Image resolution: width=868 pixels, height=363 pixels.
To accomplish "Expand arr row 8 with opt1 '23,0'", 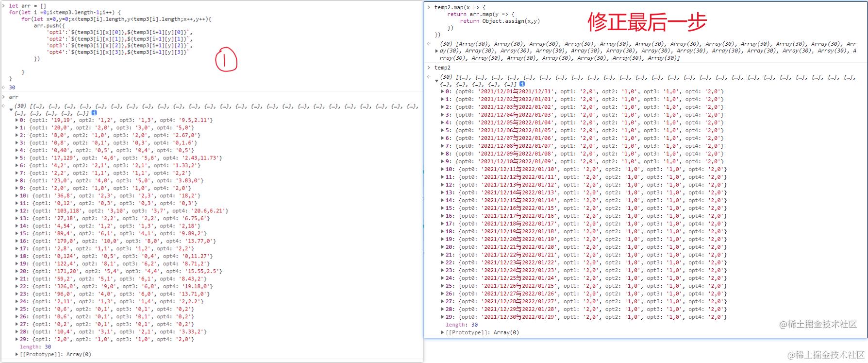I will pyautogui.click(x=17, y=181).
